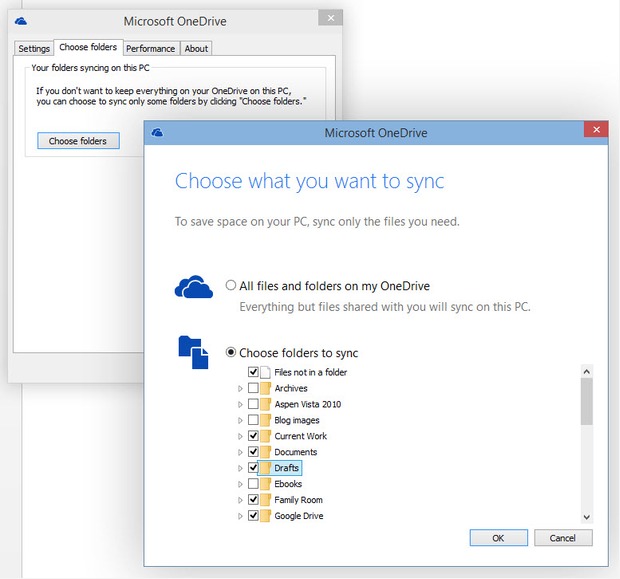Click the Documents folder name
The height and width of the screenshot is (579, 620).
[x=295, y=452]
